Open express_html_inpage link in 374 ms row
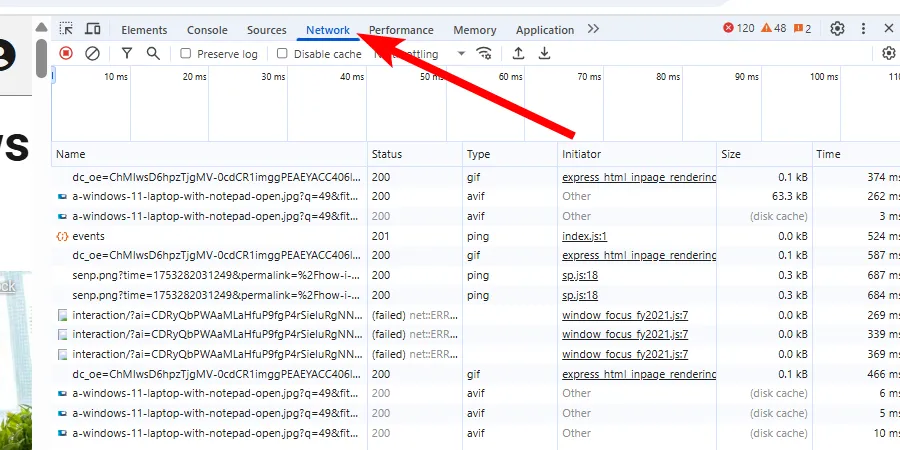 pyautogui.click(x=639, y=177)
